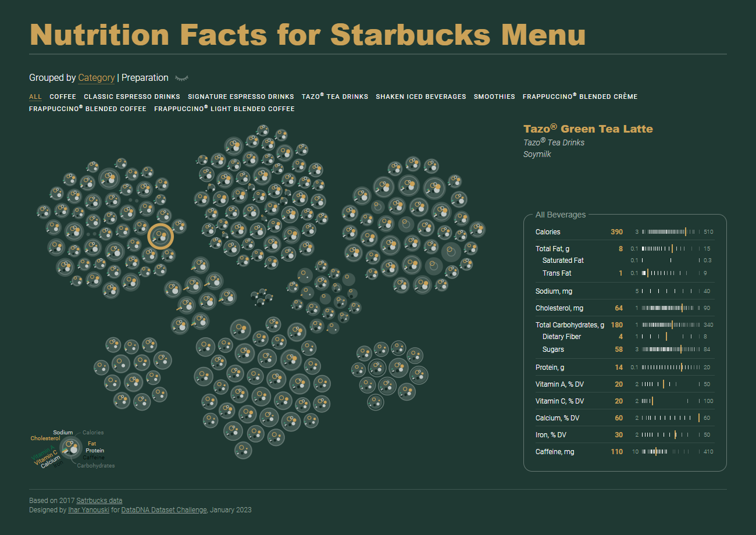Click the 'Sugars' row label

pyautogui.click(x=553, y=349)
